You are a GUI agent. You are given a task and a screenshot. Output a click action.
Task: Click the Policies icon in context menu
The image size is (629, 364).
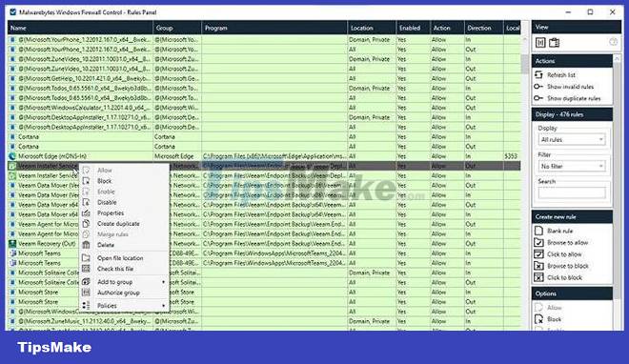point(86,306)
